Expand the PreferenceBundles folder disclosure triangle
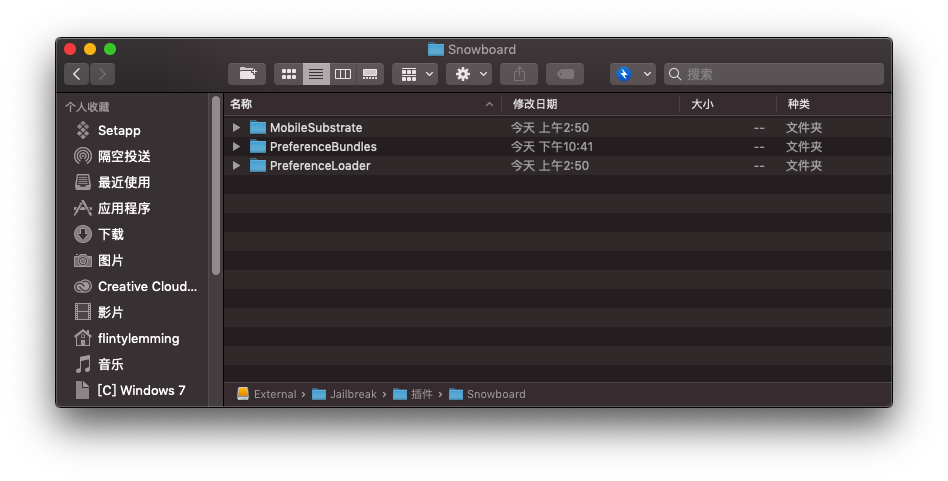Viewport: 948px width, 481px height. (x=236, y=147)
